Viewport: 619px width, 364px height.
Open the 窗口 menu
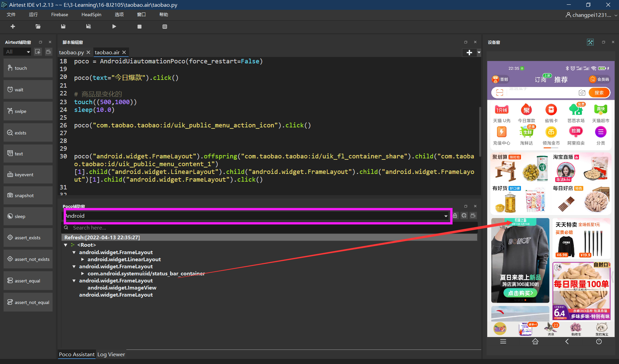142,14
